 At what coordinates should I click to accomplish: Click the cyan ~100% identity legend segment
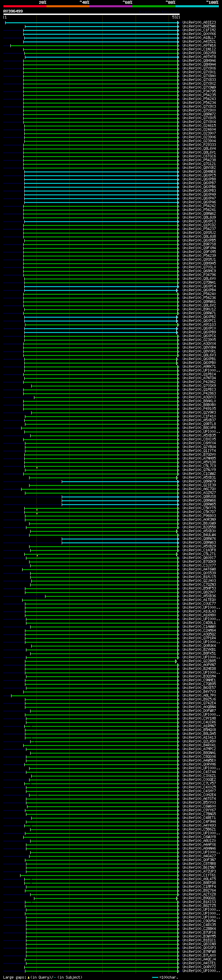click(x=197, y=6)
